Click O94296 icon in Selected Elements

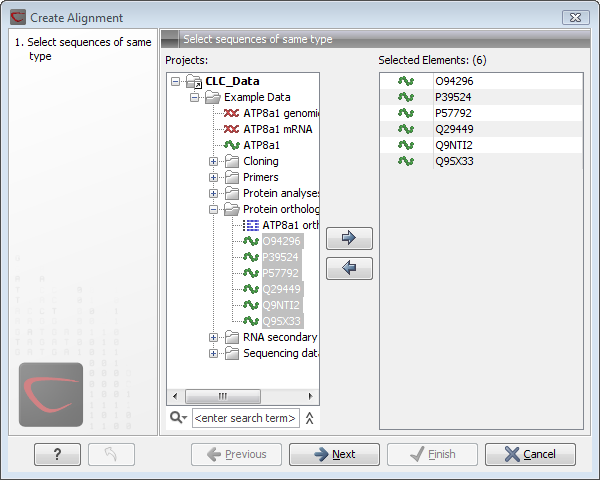[x=406, y=81]
